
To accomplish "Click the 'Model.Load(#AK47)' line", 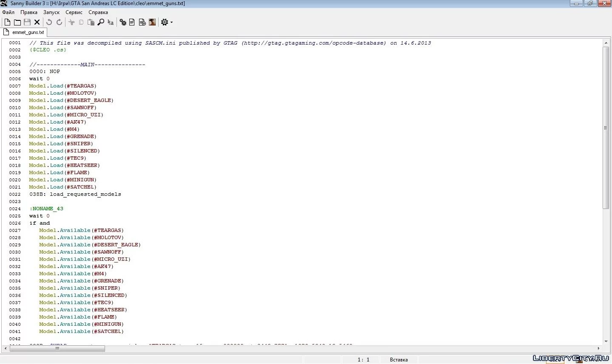I will 58,122.
